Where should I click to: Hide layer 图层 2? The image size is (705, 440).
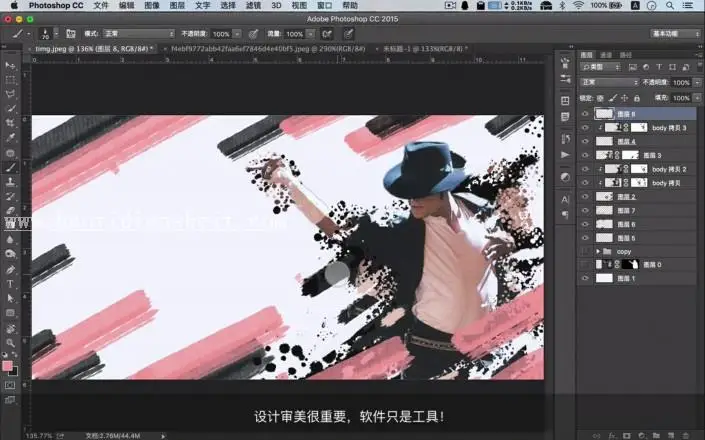point(585,197)
